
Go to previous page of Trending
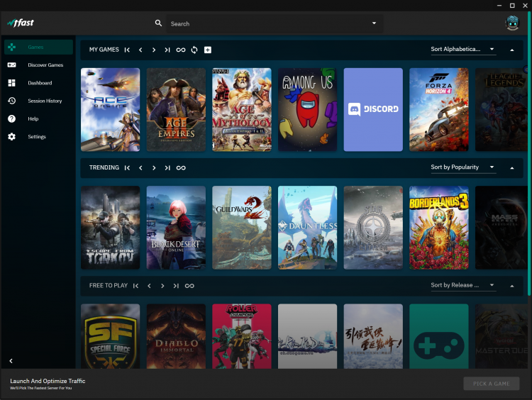[140, 168]
